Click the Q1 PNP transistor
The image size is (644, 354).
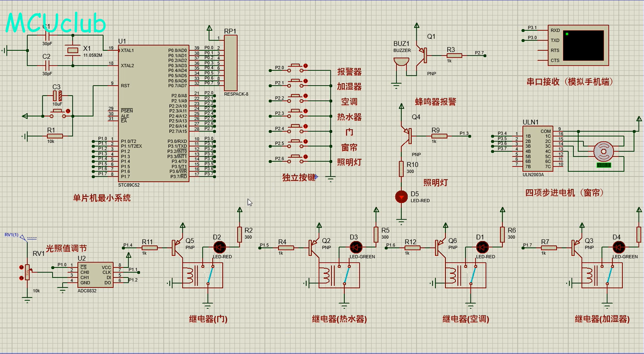(x=423, y=55)
